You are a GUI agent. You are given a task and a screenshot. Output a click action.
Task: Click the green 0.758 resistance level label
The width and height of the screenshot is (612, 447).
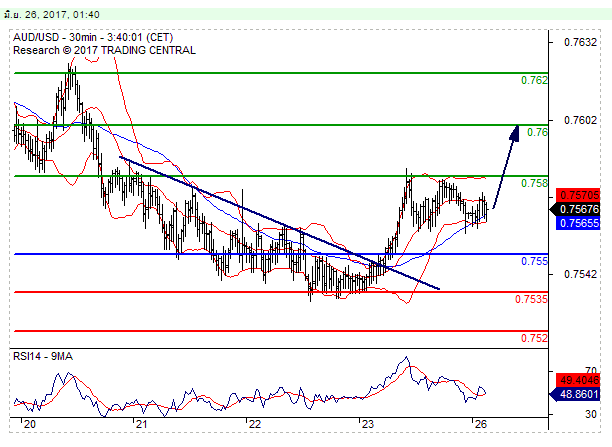click(534, 183)
